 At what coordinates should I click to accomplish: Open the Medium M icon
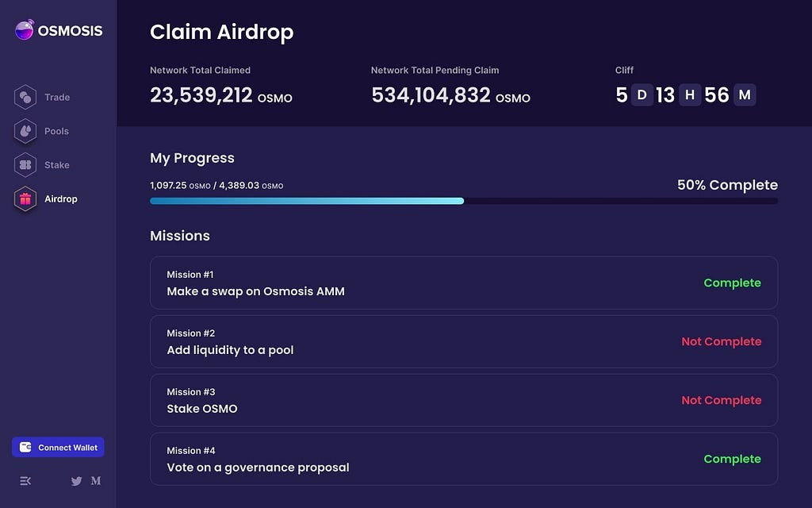(x=96, y=480)
